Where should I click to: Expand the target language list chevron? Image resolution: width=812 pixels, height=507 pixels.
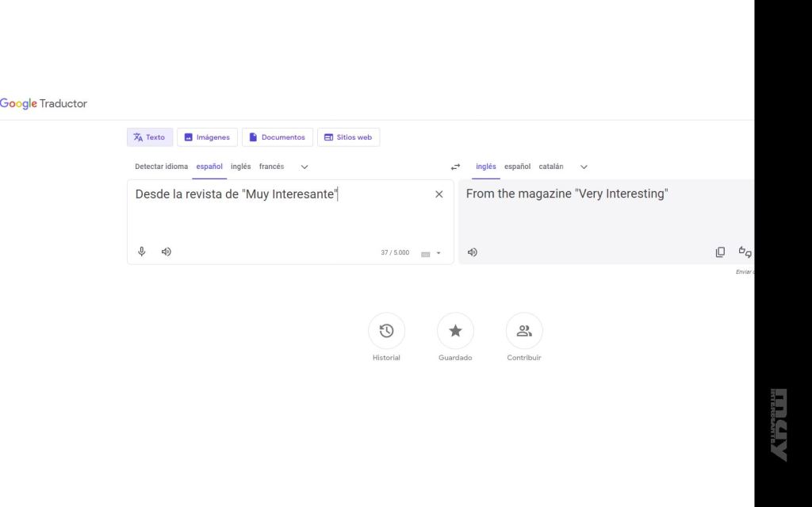584,167
